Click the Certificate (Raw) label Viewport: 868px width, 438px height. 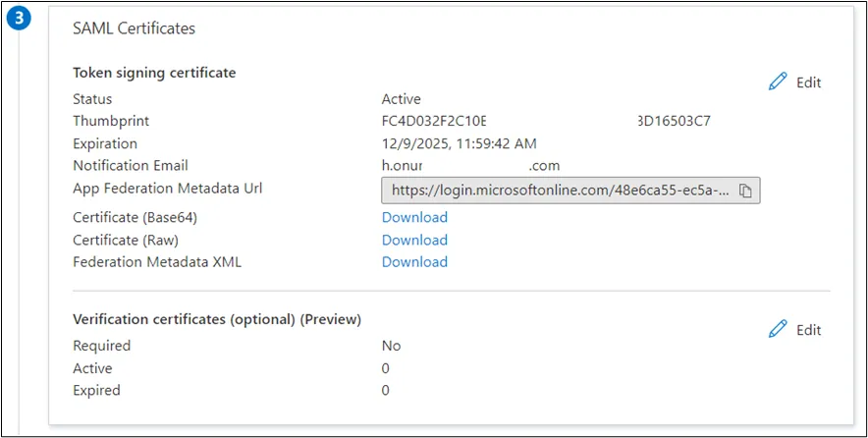tap(125, 240)
